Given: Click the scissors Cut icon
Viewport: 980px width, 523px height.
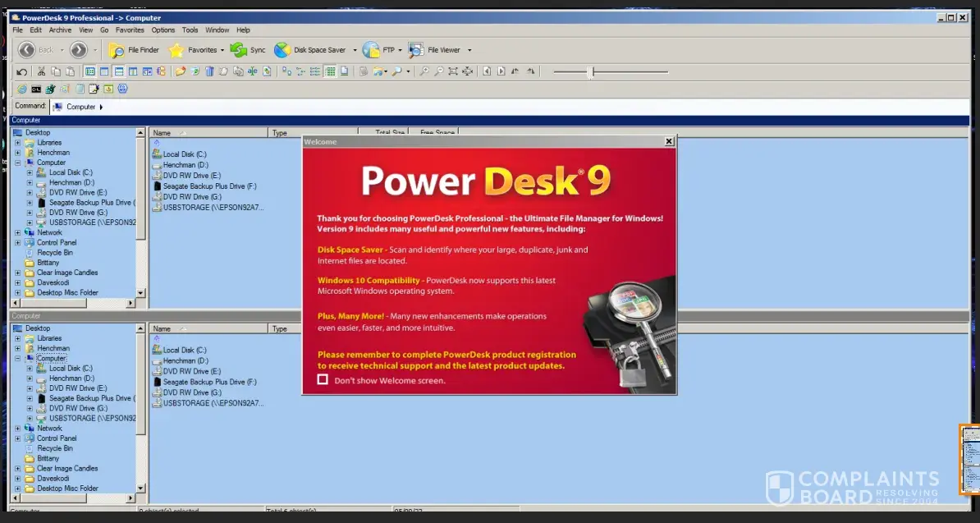Looking at the screenshot, I should (x=41, y=71).
